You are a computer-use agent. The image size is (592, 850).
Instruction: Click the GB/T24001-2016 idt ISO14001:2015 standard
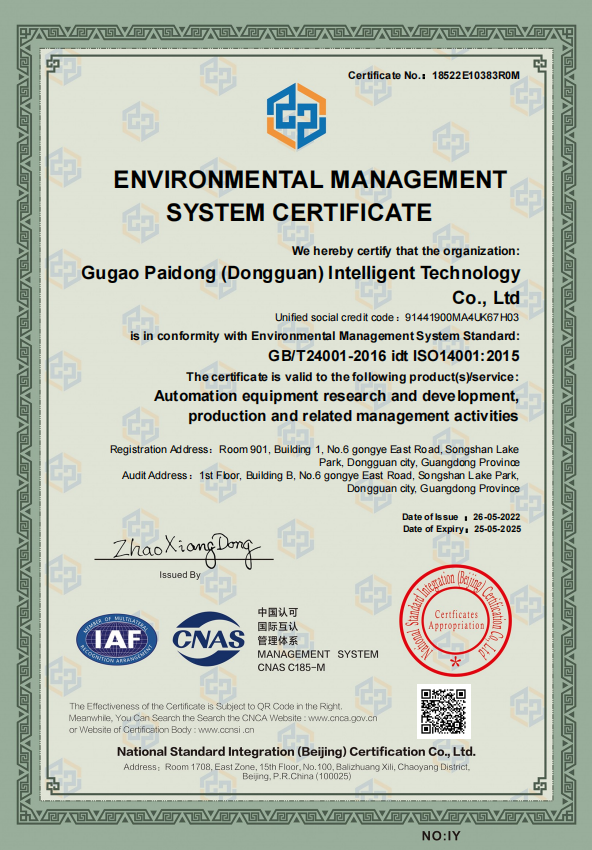pyautogui.click(x=394, y=356)
